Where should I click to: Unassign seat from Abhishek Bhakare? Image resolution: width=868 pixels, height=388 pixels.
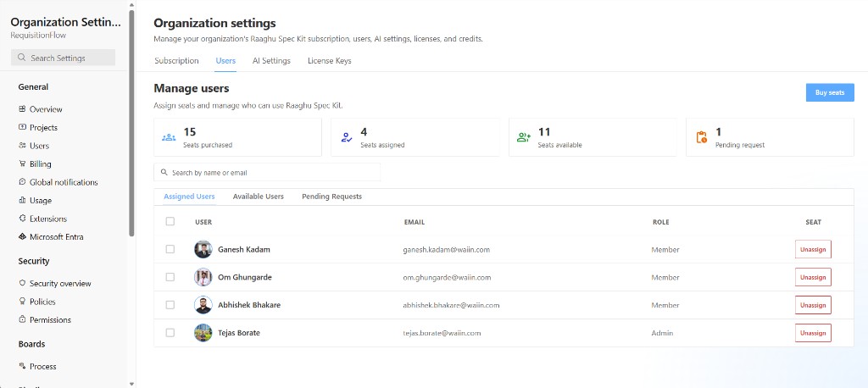click(x=813, y=305)
